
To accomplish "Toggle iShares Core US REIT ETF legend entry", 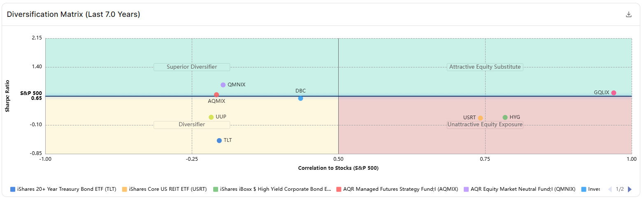I will coord(164,190).
